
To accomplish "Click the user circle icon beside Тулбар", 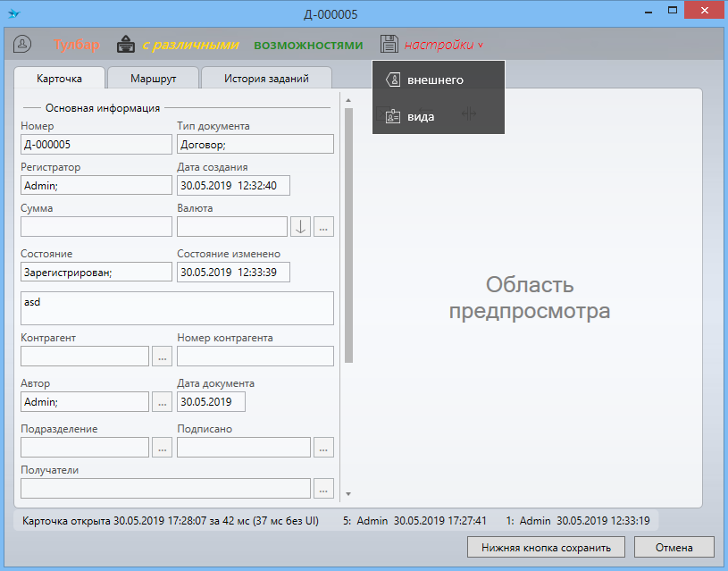I will click(x=22, y=45).
